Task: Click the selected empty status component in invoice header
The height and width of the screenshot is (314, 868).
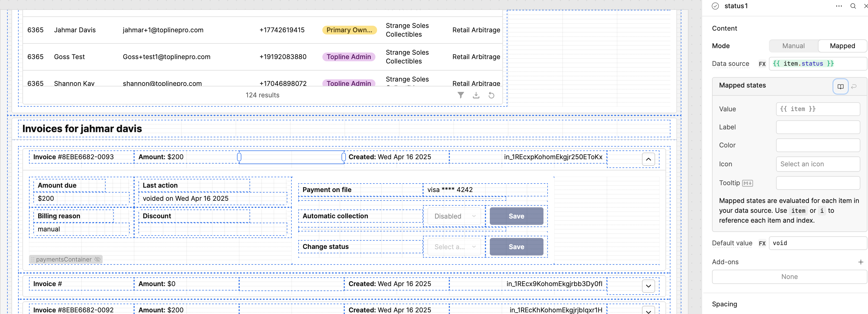Action: [x=291, y=157]
